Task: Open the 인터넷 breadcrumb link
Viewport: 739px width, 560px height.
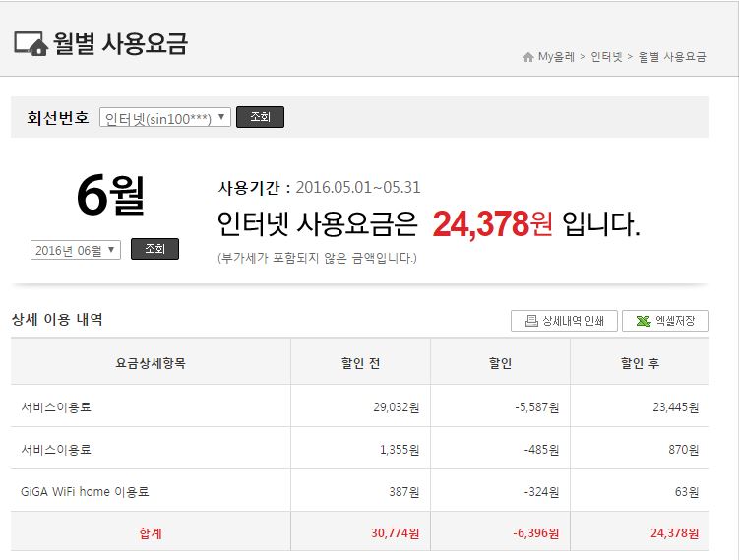Action: pyautogui.click(x=606, y=57)
